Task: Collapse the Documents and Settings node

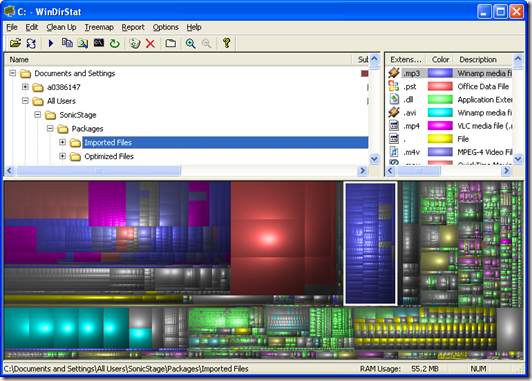Action: tap(13, 73)
